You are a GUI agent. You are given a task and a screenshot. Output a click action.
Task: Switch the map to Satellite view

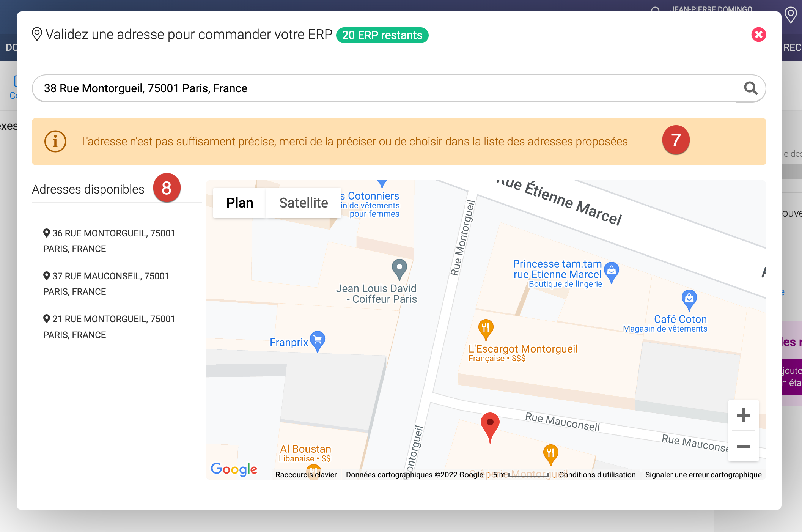[x=303, y=203]
